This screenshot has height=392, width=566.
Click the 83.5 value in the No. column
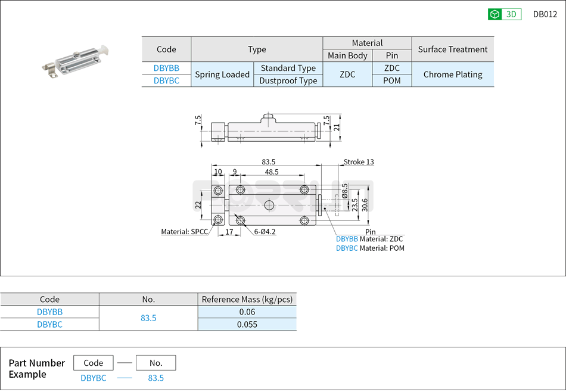pyautogui.click(x=148, y=318)
